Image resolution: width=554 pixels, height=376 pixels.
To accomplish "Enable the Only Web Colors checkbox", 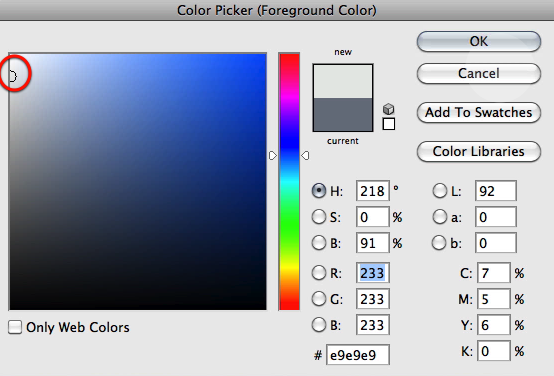I will click(15, 327).
